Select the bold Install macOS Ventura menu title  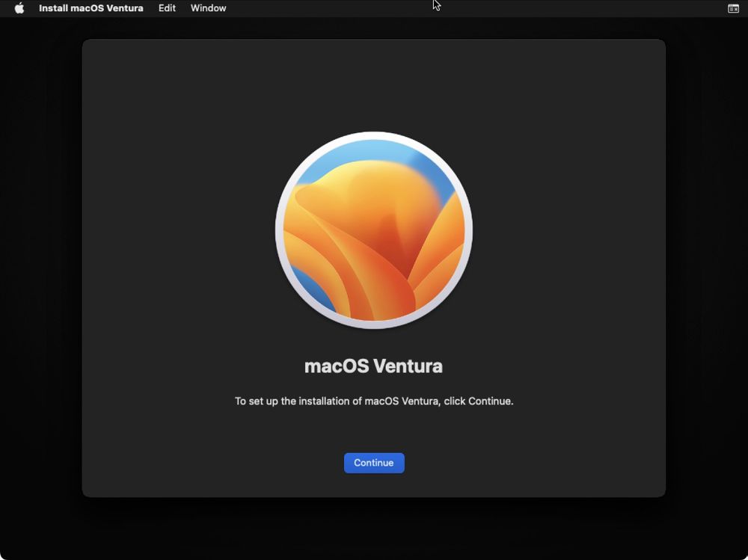(x=91, y=8)
